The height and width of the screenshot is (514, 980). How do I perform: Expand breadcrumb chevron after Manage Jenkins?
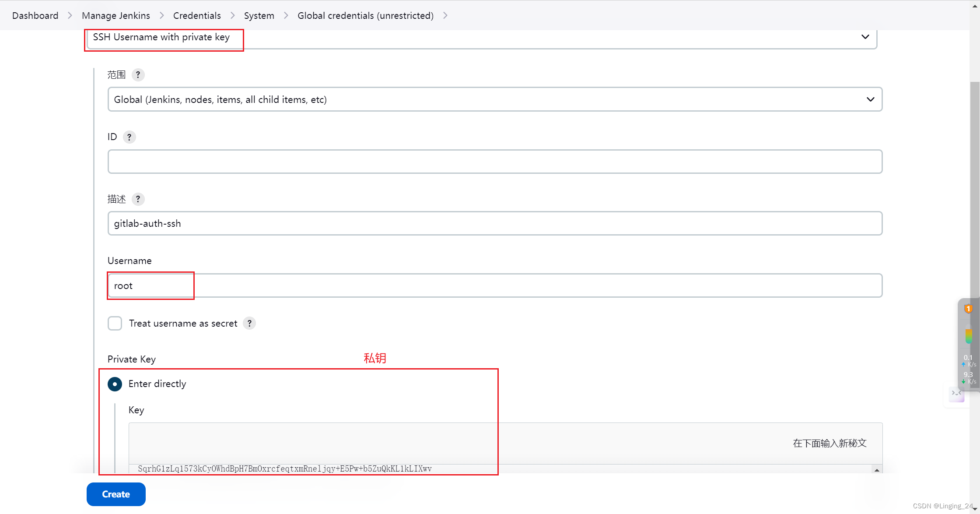(x=162, y=16)
